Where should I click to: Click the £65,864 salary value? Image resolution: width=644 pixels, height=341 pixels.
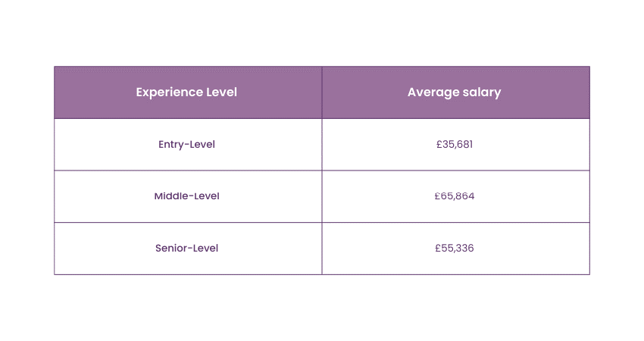[455, 196]
